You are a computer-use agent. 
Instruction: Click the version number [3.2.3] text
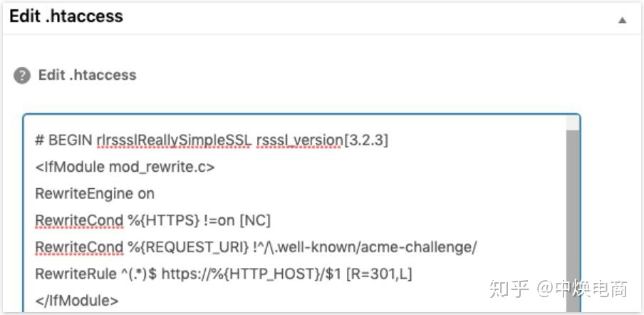coord(365,140)
